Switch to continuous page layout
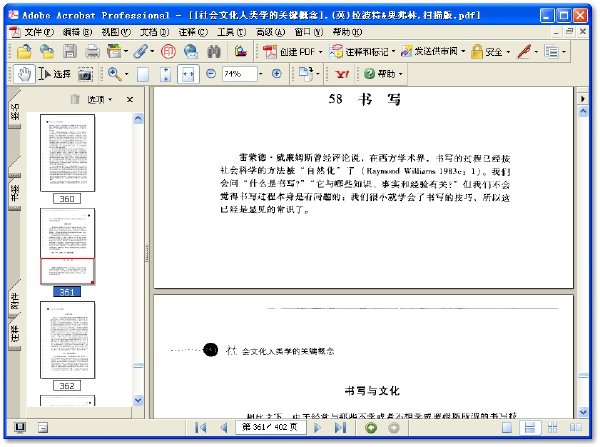The image size is (600, 447). pos(530,427)
